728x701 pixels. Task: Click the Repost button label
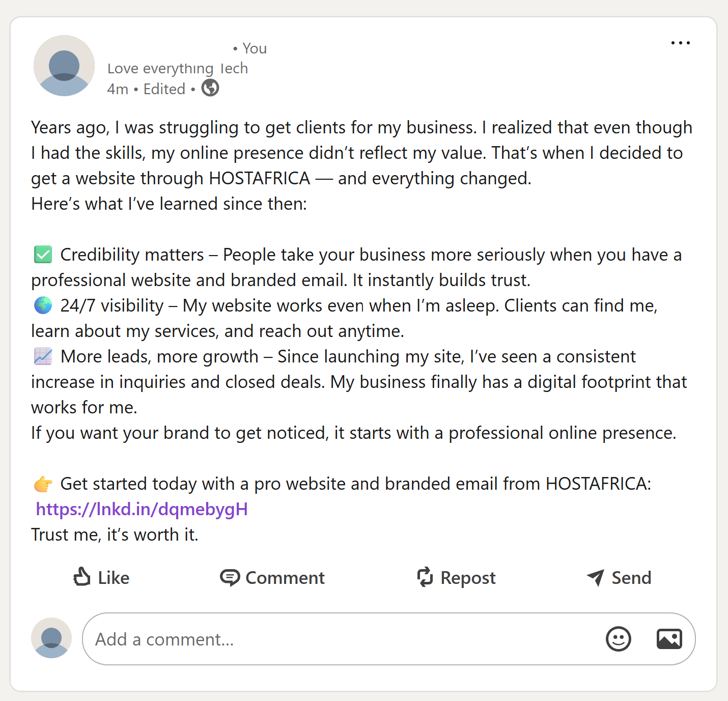(468, 578)
